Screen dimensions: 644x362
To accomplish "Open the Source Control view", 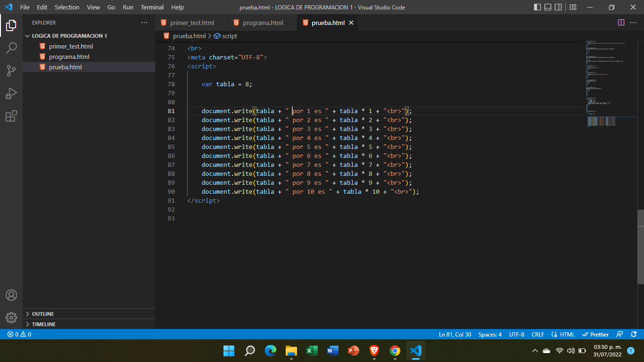I will point(11,71).
